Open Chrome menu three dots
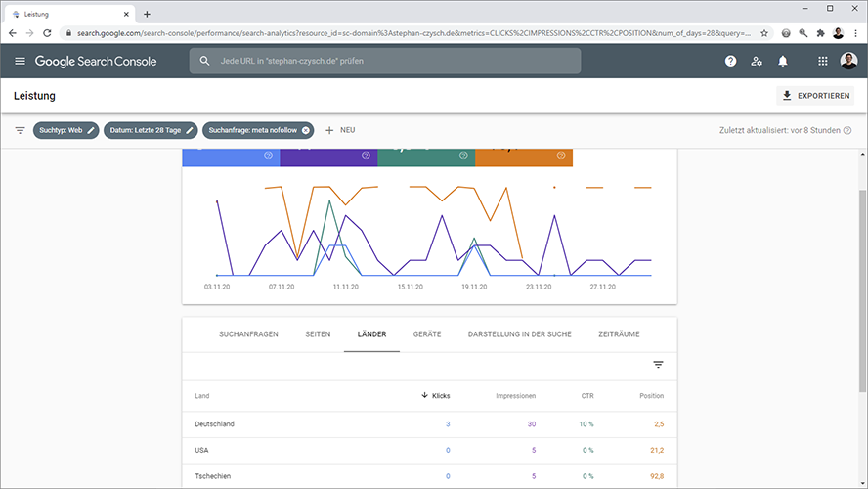 coord(856,33)
